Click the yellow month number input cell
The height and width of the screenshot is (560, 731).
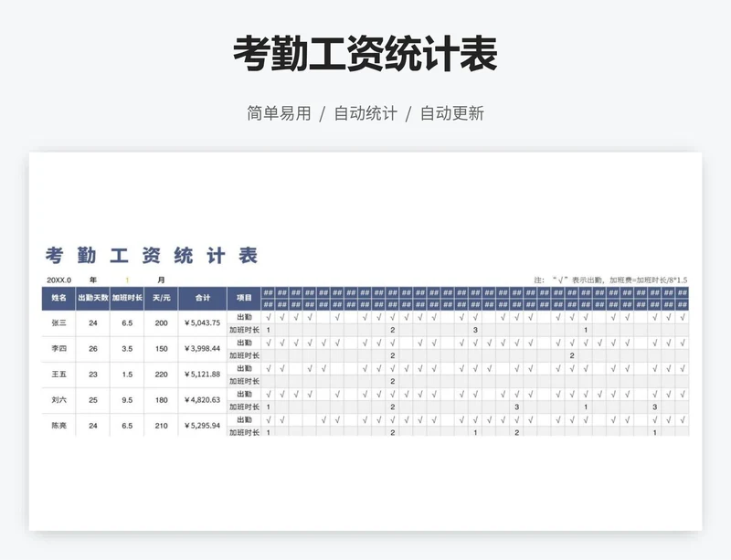[127, 280]
